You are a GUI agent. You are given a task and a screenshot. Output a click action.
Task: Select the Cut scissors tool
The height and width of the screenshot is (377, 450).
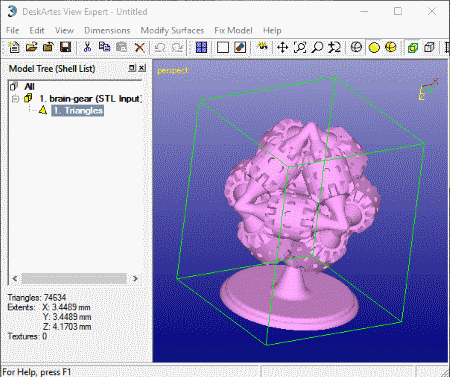(87, 47)
